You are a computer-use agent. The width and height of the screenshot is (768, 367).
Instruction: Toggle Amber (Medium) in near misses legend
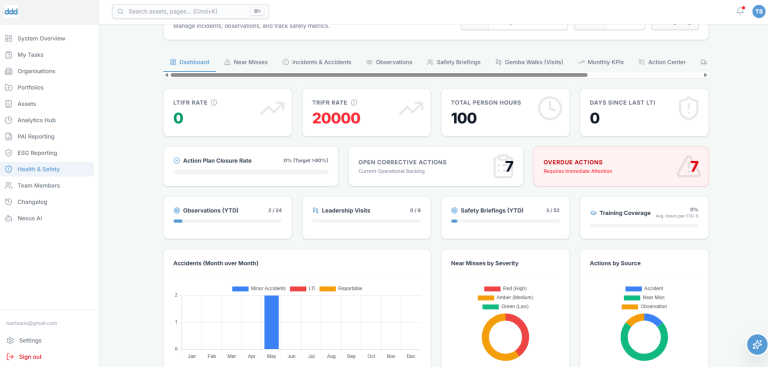pos(505,297)
